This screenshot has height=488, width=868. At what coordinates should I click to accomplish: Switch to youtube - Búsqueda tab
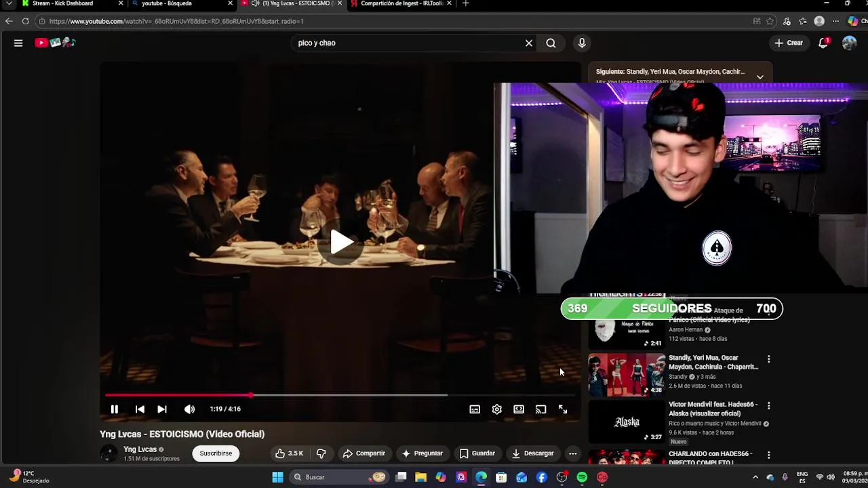(167, 3)
